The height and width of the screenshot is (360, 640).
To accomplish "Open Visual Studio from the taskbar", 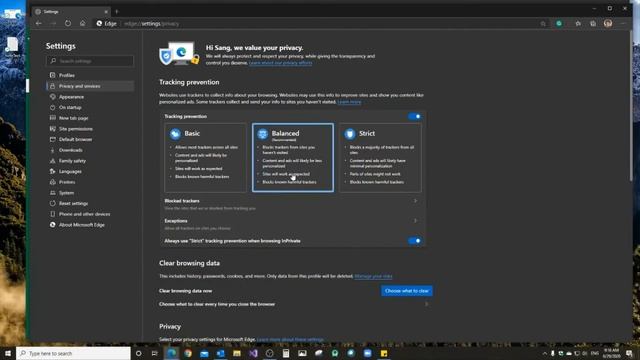I will pyautogui.click(x=253, y=353).
